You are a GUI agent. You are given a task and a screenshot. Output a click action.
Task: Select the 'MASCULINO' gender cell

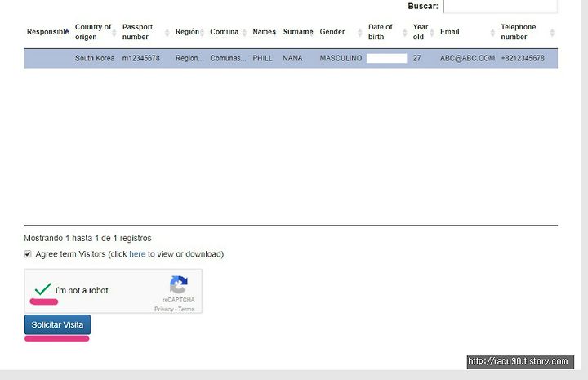tap(341, 58)
